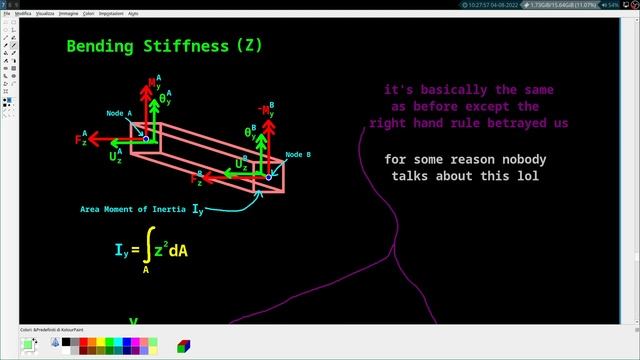Select the Color Eraser tool
This screenshot has width=640, height=360.
coord(6,61)
